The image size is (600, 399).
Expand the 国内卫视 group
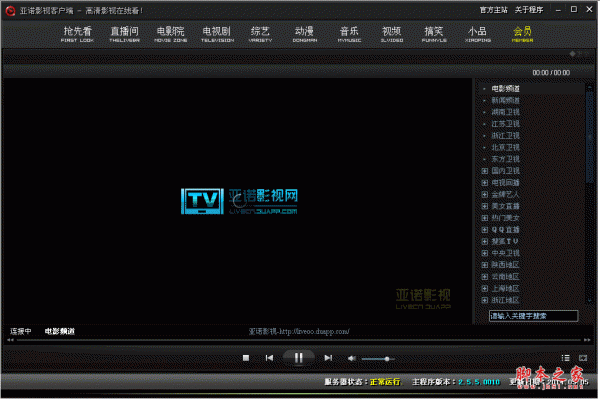tap(484, 171)
